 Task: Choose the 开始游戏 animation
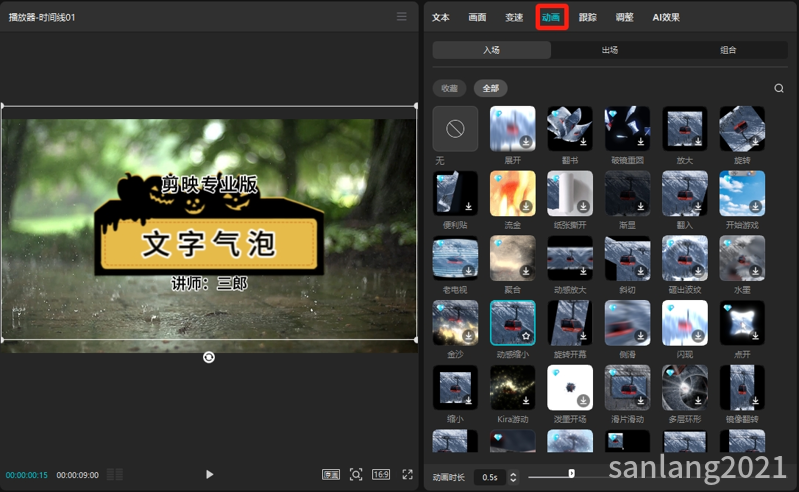click(x=742, y=194)
